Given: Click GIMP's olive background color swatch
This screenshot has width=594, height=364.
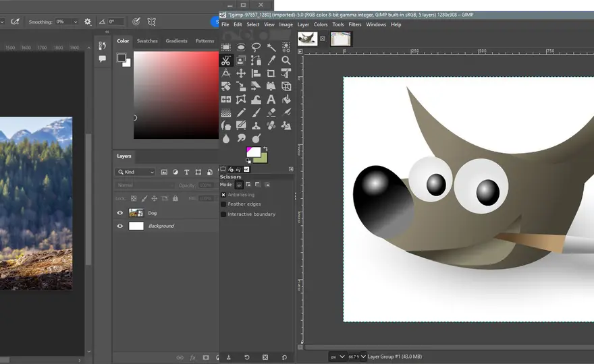Looking at the screenshot, I should click(263, 158).
